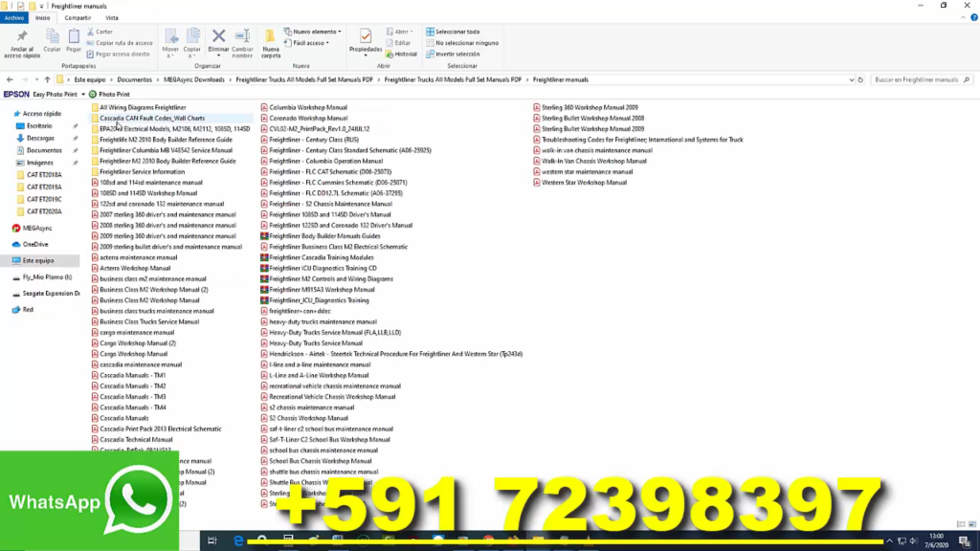Open the taskbar clock and date

click(x=936, y=541)
